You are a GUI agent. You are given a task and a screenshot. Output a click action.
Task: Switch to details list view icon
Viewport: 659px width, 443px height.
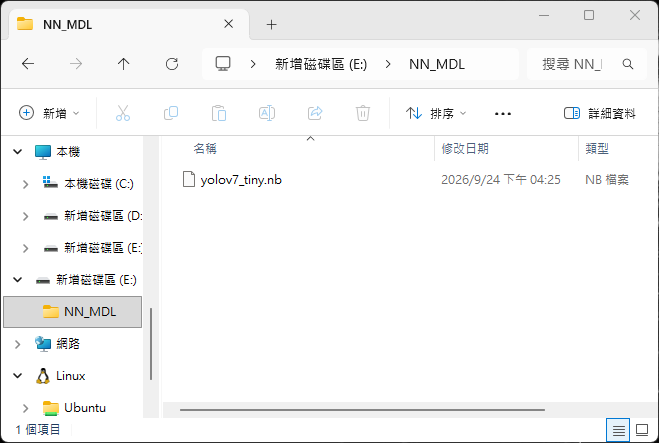pos(618,430)
